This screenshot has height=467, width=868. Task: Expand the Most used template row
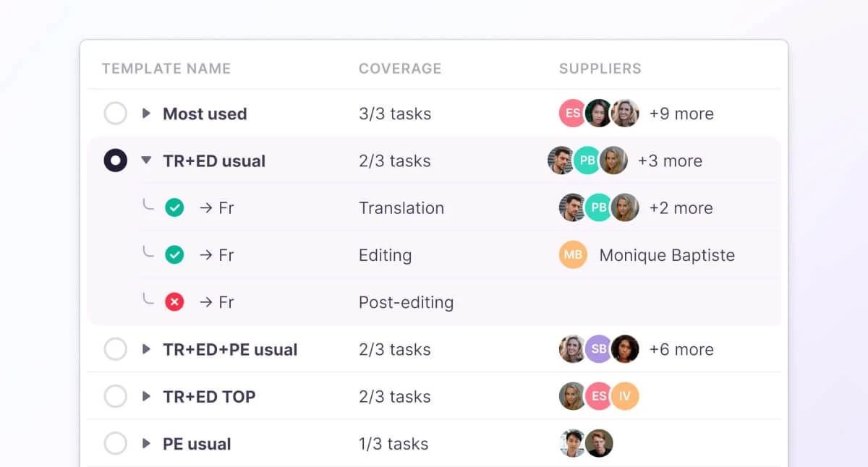point(146,113)
